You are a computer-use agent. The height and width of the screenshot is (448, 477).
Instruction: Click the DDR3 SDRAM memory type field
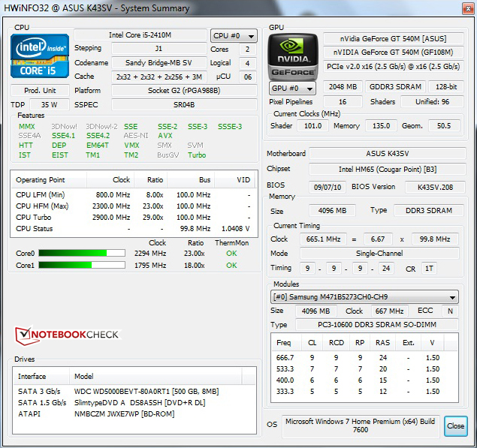[x=429, y=211]
